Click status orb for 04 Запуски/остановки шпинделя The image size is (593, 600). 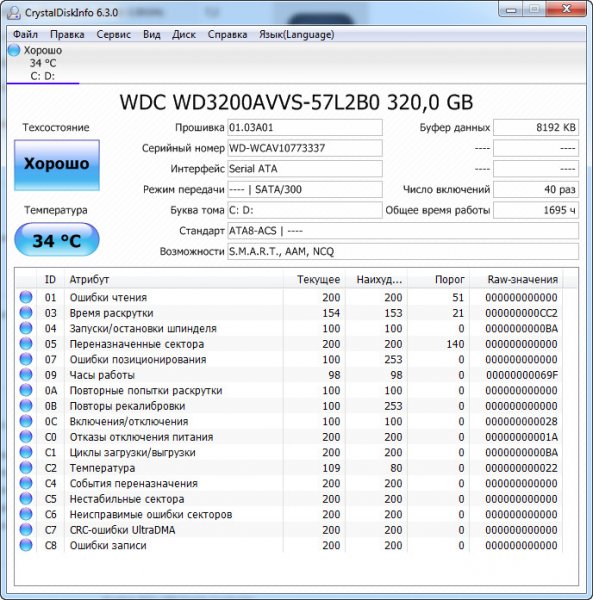click(x=26, y=328)
